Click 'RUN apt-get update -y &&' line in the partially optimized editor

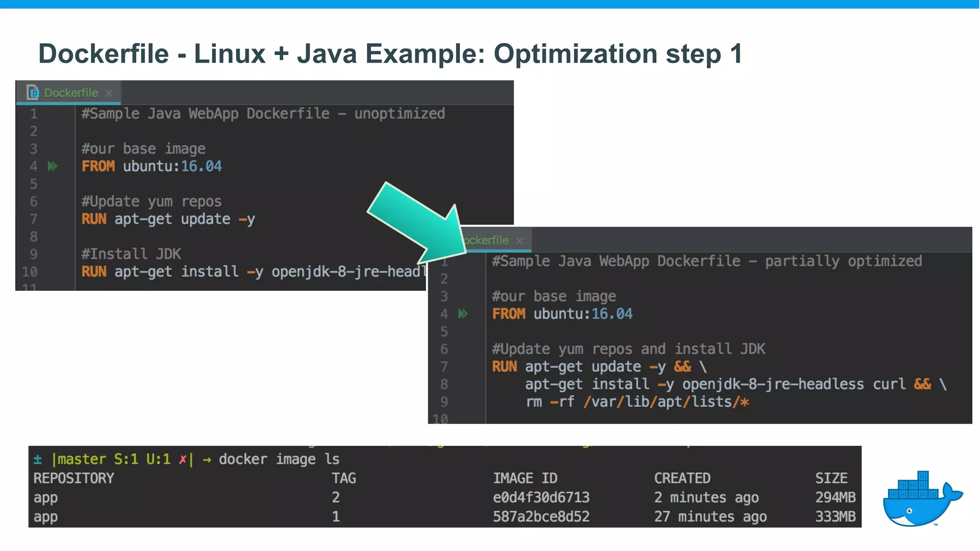tap(599, 367)
